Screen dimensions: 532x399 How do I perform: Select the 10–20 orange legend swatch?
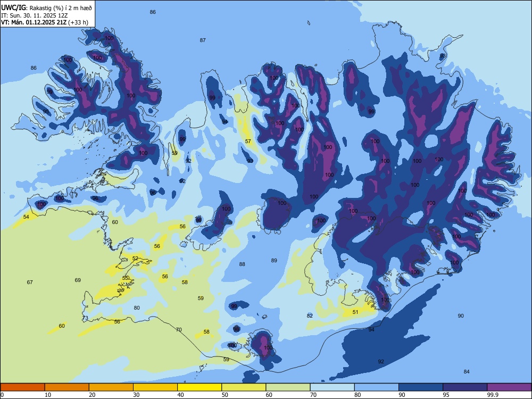[x=67, y=387]
